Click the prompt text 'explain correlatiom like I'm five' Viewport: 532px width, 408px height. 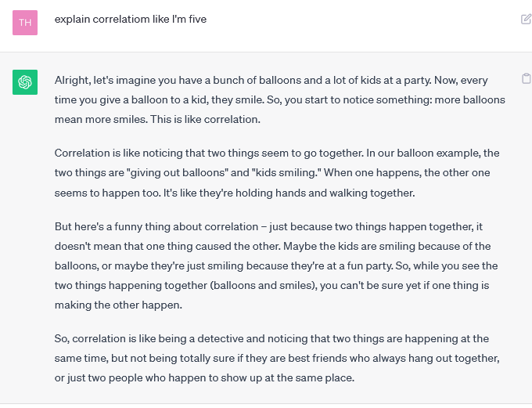tap(131, 20)
